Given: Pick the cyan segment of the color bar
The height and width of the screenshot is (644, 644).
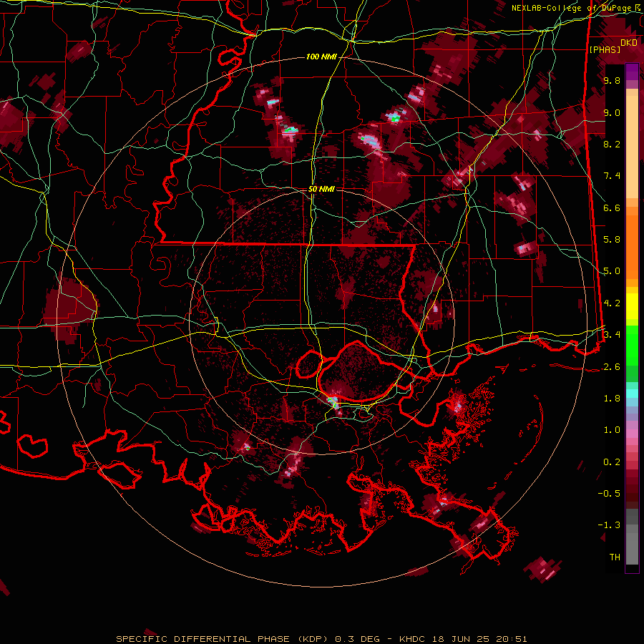Looking at the screenshot, I should click(x=632, y=394).
